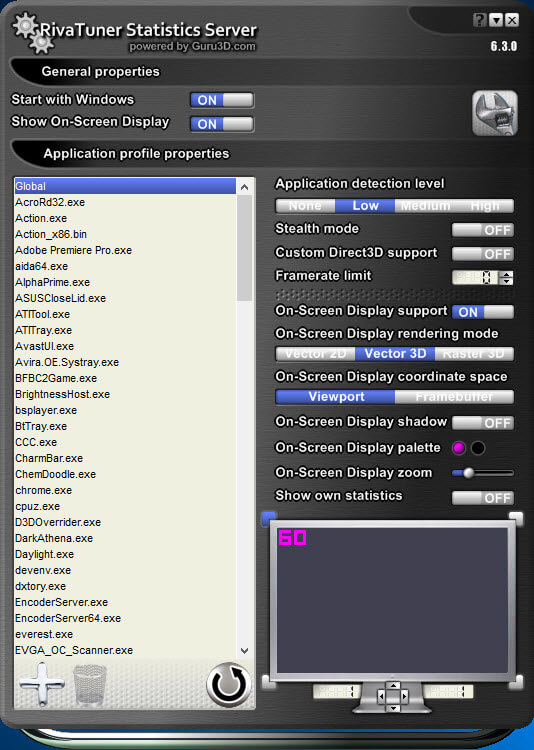Viewport: 534px width, 750px height.
Task: Click the left arrow on OSD position pad
Action: [381, 696]
